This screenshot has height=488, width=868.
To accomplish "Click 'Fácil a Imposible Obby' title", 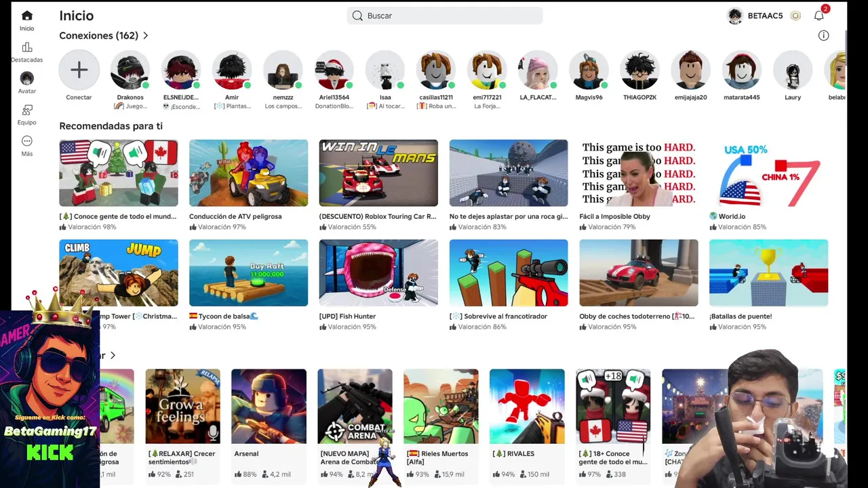I will point(615,216).
